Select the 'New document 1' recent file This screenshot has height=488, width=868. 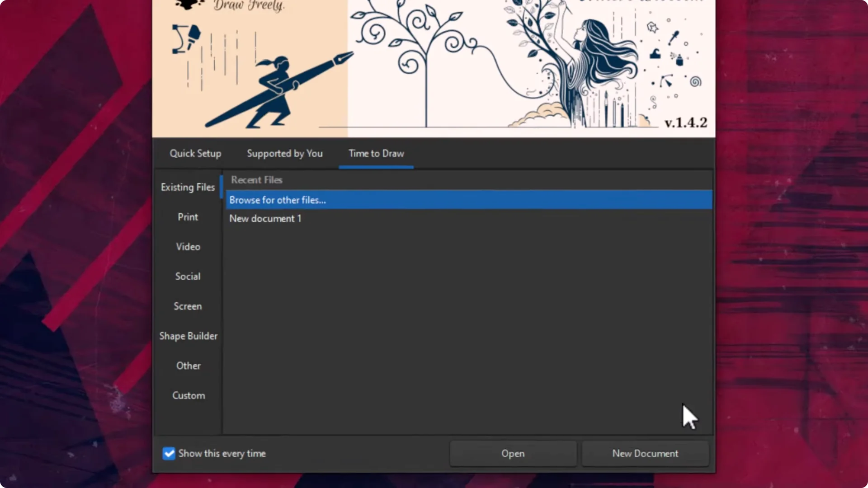[x=265, y=218]
